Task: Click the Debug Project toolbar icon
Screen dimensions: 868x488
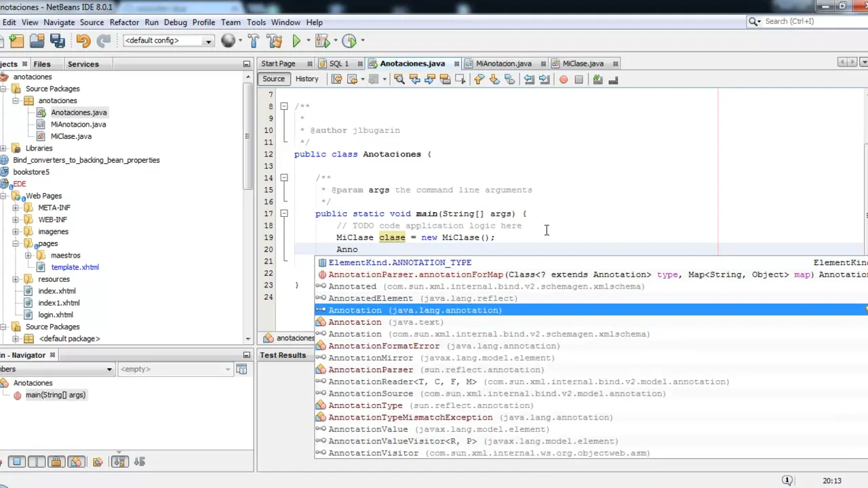Action: coord(322,41)
